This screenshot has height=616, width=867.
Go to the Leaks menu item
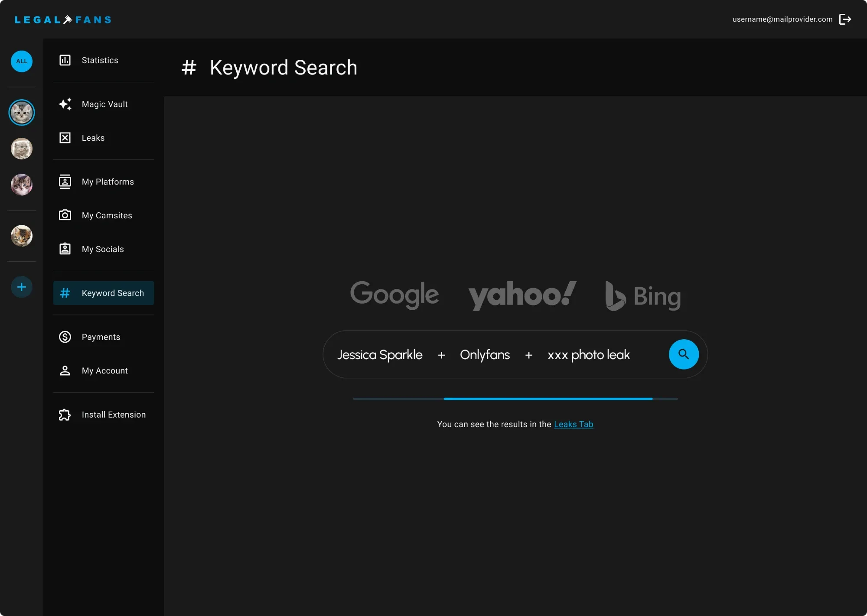pos(104,138)
